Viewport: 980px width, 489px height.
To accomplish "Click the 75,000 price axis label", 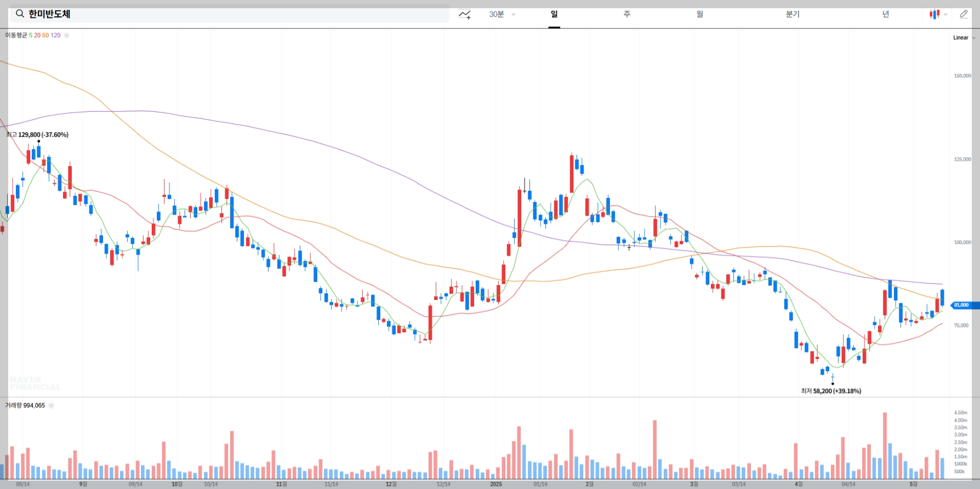I will [961, 326].
